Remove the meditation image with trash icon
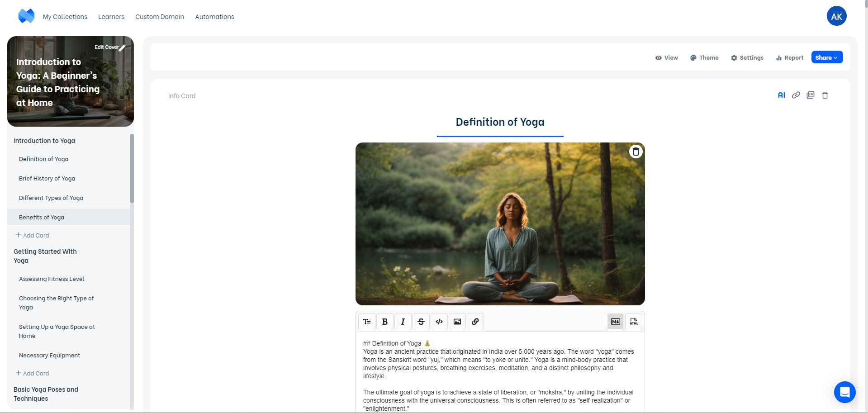 pyautogui.click(x=636, y=152)
